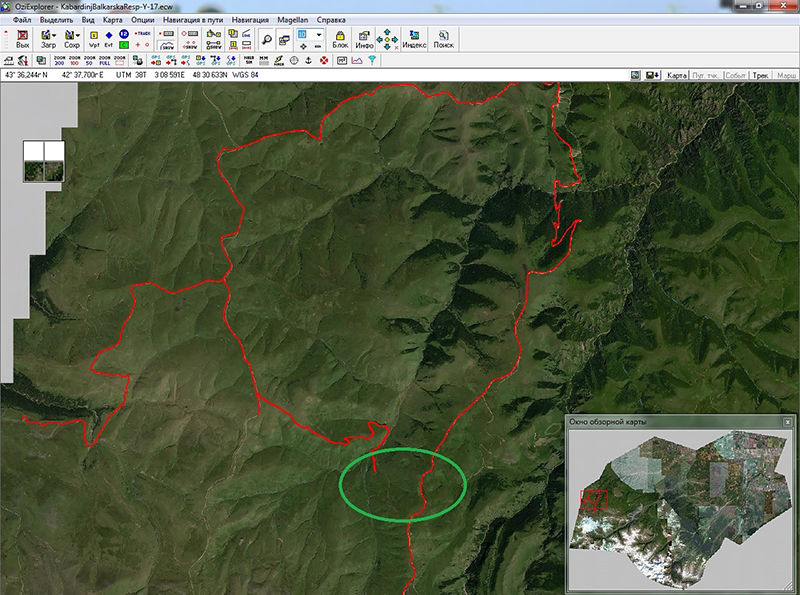Screen dimensions: 800x595
Task: Set zoom to 100 percent
Action: pyautogui.click(x=74, y=60)
